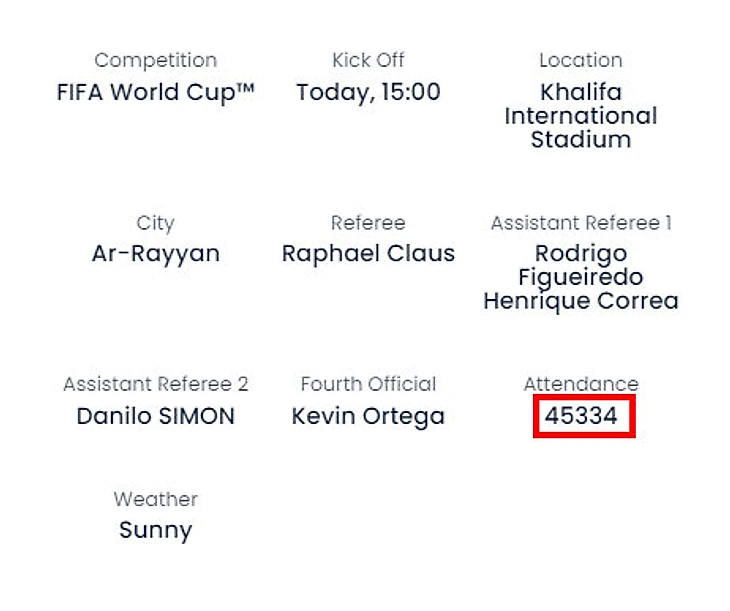Screen dimensions: 730x611
Task: Click the Fourth Official label
Action: (368, 384)
